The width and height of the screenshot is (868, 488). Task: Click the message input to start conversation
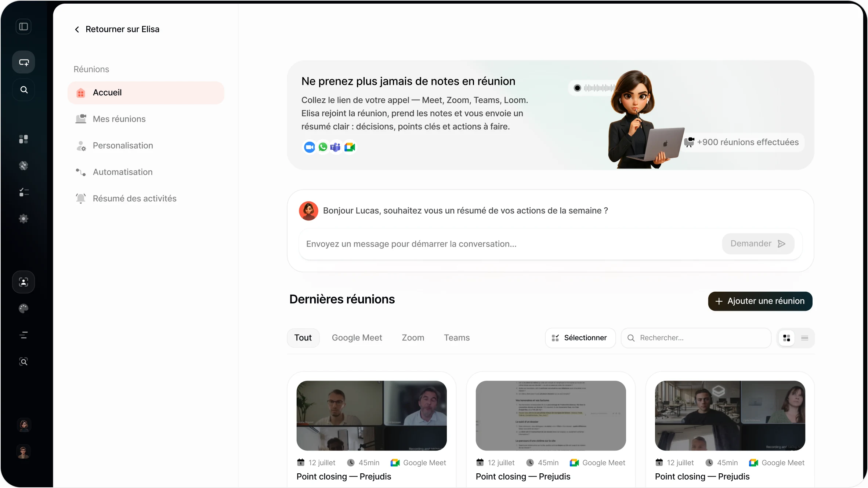[x=510, y=244]
